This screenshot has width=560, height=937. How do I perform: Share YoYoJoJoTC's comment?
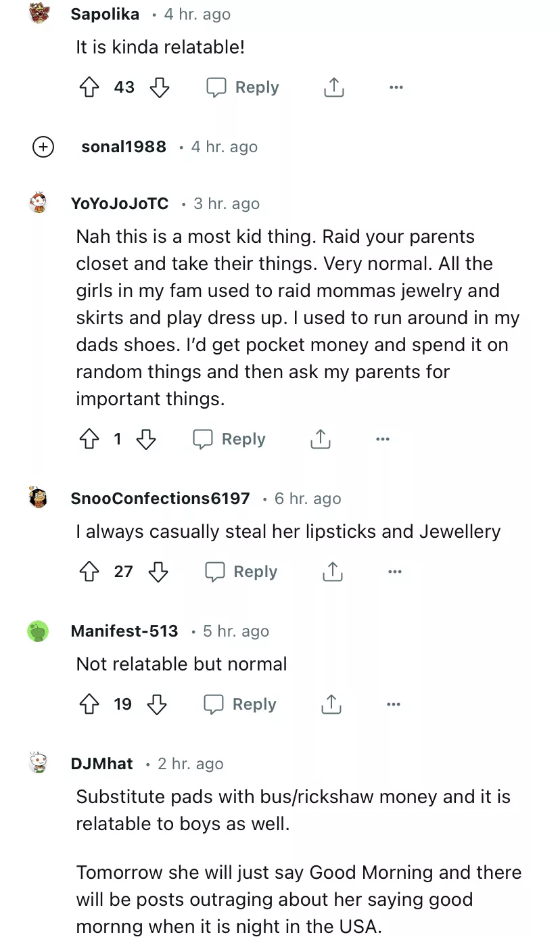click(320, 439)
